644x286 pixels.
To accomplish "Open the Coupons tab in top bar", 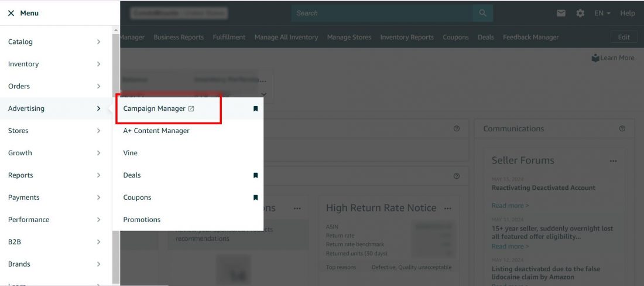I will [x=455, y=37].
